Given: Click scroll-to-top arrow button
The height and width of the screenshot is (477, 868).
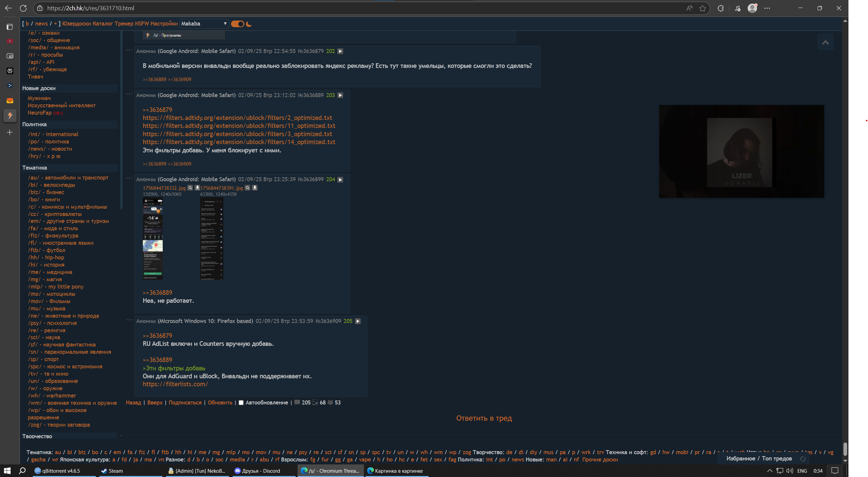Looking at the screenshot, I should (825, 42).
